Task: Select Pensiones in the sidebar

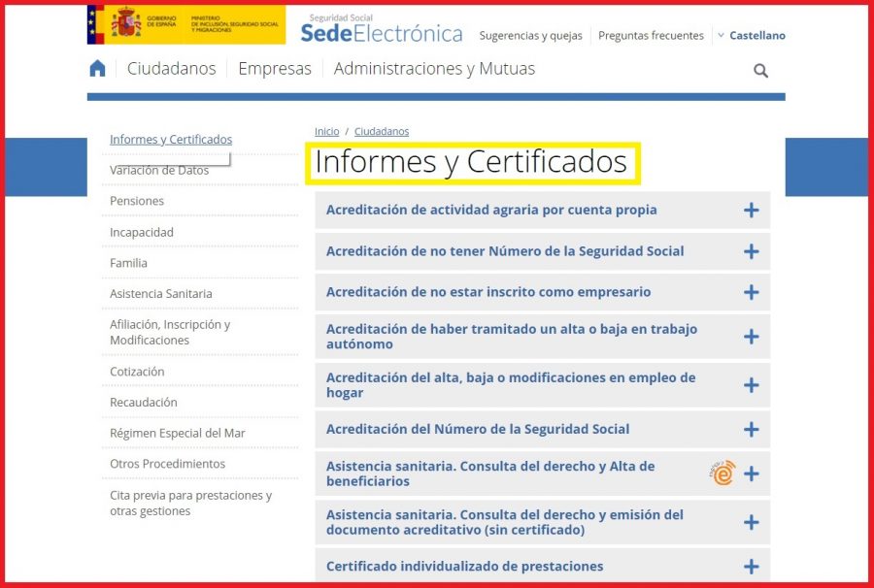Action: [136, 201]
